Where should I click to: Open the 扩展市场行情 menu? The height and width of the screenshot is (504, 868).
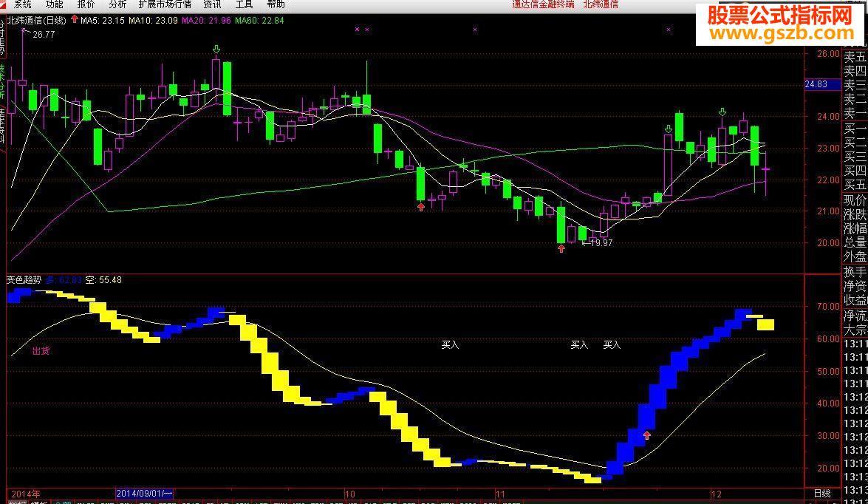click(x=165, y=4)
